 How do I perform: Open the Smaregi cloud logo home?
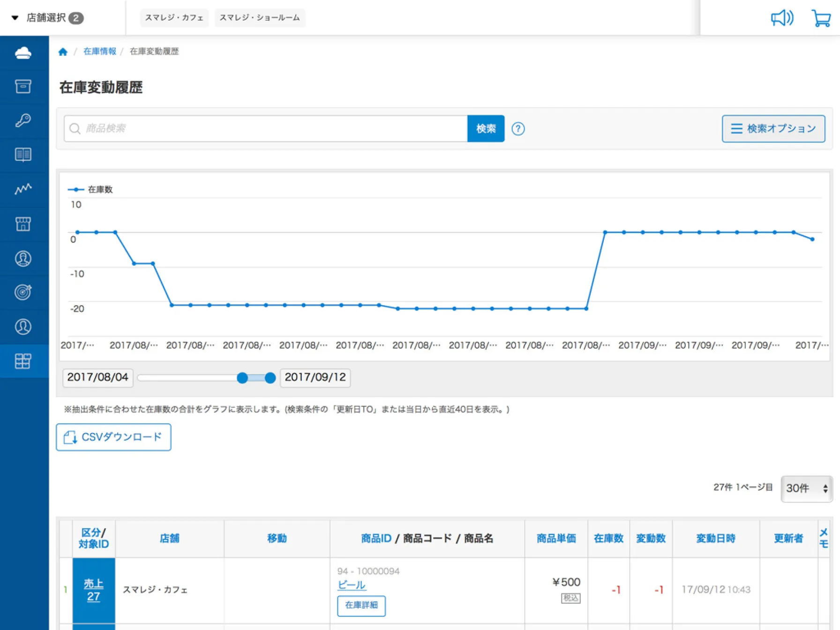pyautogui.click(x=23, y=53)
